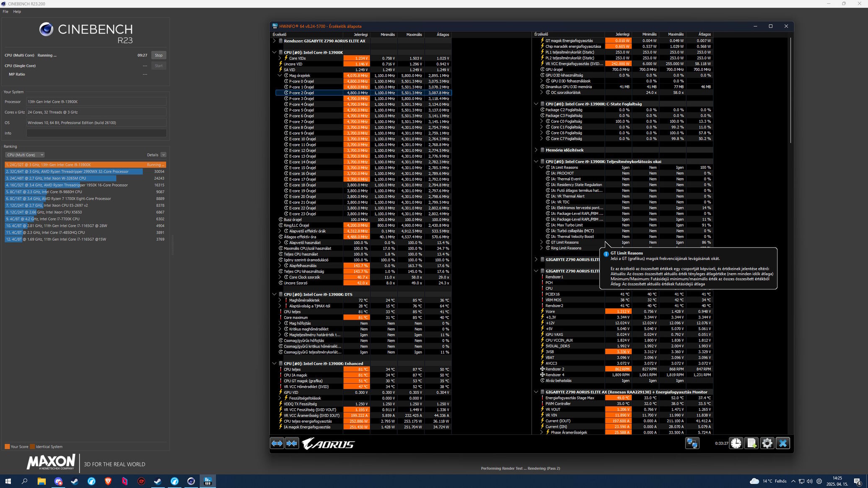Click the collapse columns arrows icon

point(292,443)
